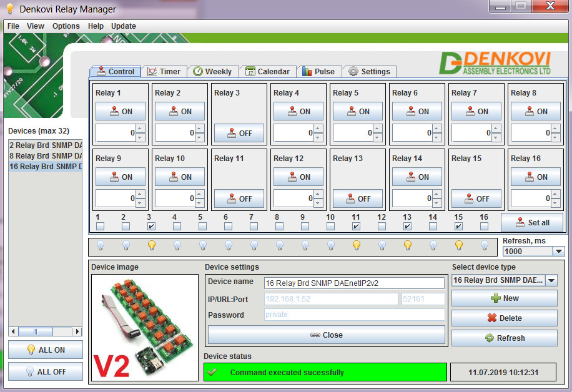Check the relay 1 checkbox
The height and width of the screenshot is (392, 572).
tap(101, 227)
